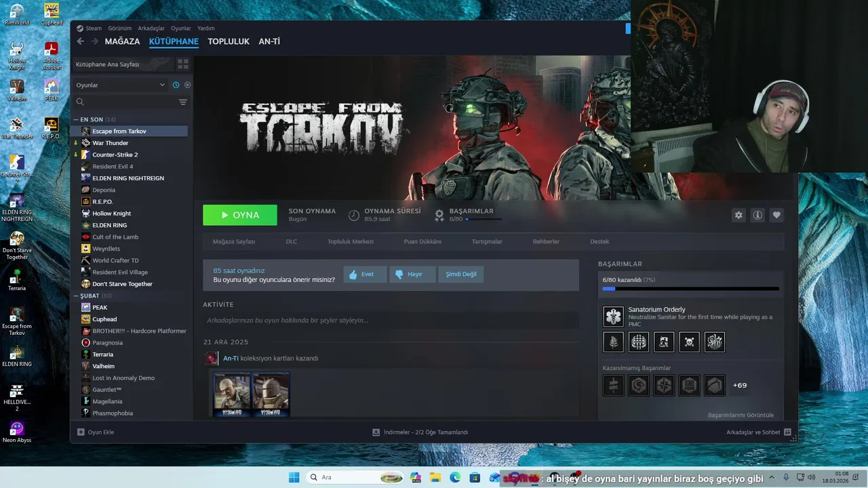Open Tartışmalar link

click(x=487, y=241)
